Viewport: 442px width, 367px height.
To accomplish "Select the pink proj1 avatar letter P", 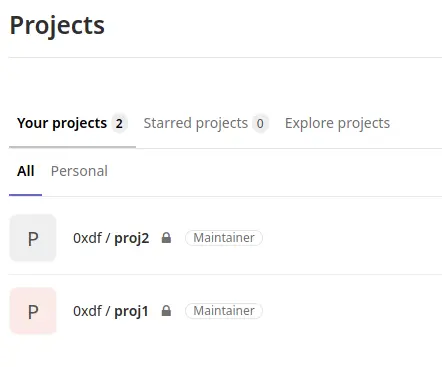I will pos(33,311).
